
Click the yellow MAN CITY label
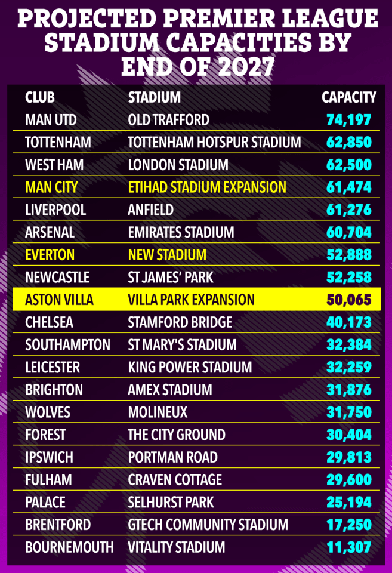tap(51, 187)
